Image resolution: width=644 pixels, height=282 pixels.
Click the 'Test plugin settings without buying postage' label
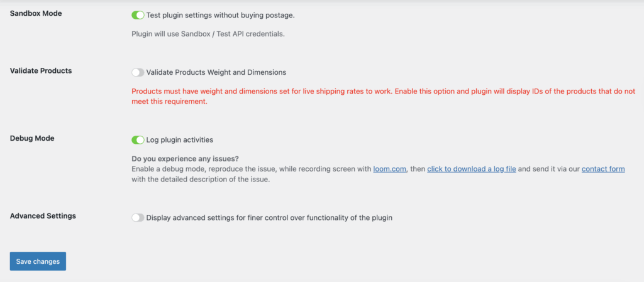coord(220,14)
